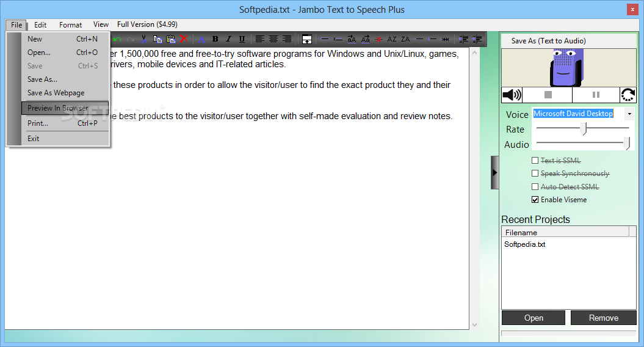Click the Cut scissors icon
The width and height of the screenshot is (644, 347).
pos(143,39)
